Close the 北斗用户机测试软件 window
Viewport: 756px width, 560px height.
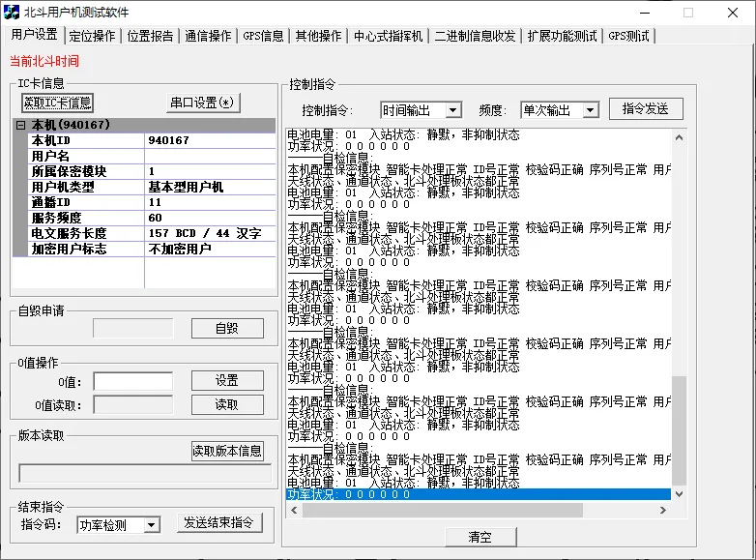tap(733, 13)
